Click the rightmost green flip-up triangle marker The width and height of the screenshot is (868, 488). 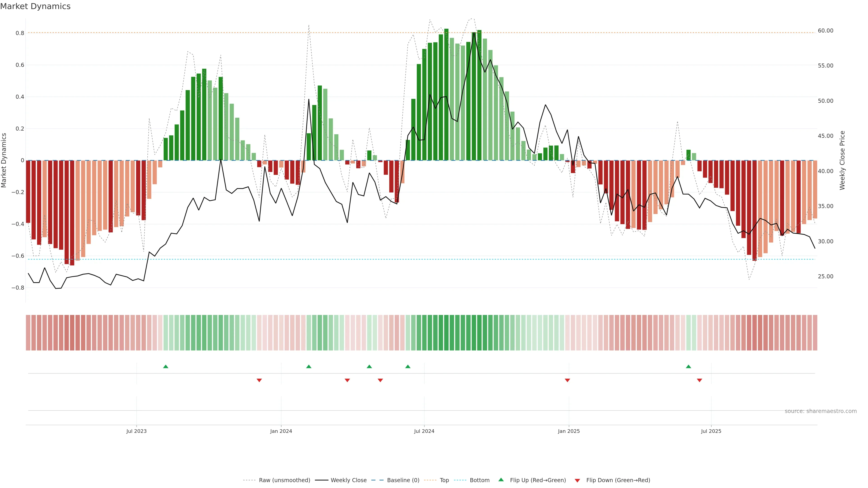tap(688, 366)
